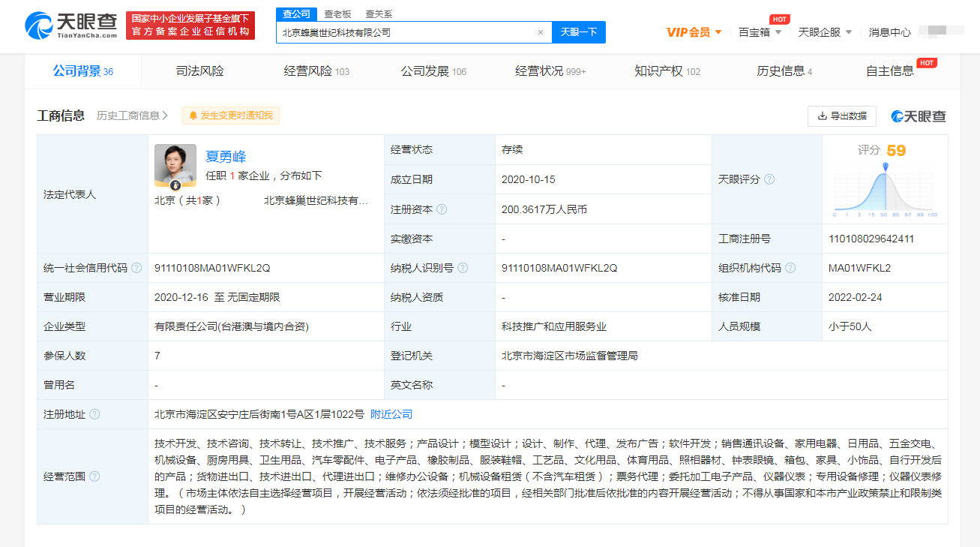Viewport: 980px width, 547px height.
Task: Switch to the 查公司 search tab
Action: (x=296, y=14)
